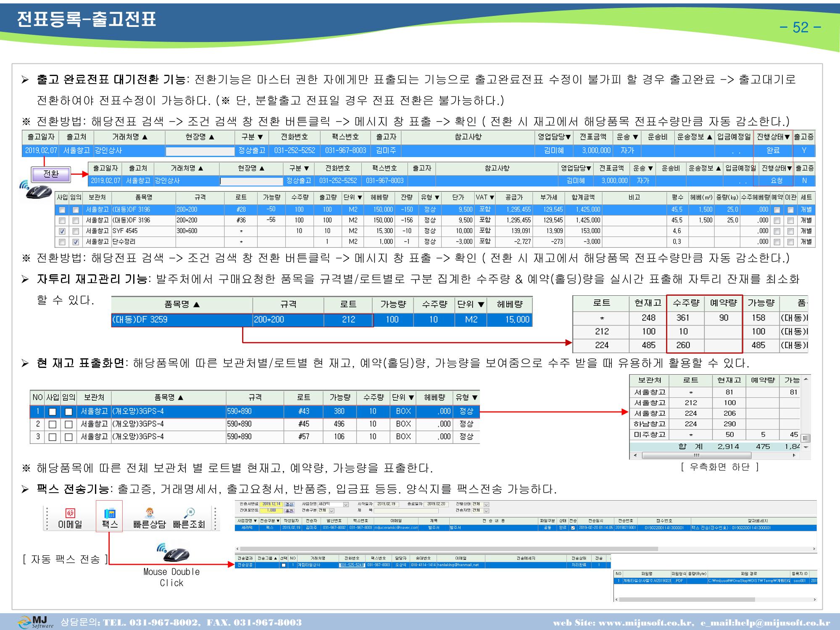The image size is (840, 630).
Task: Select the completed slip row with 김미주
Action: coord(418,150)
